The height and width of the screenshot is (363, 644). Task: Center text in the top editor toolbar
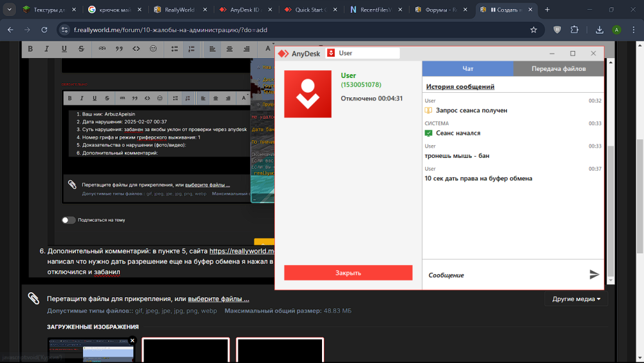230,49
